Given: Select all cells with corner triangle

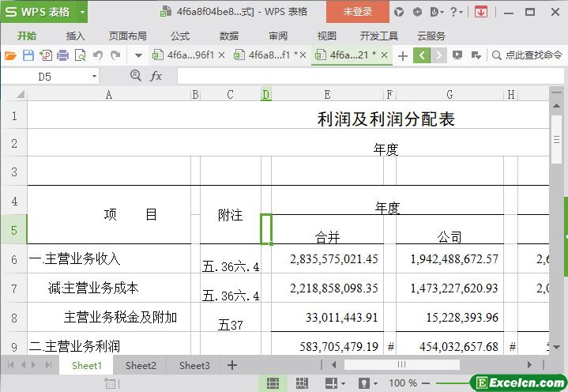Looking at the screenshot, I should click(x=21, y=95).
